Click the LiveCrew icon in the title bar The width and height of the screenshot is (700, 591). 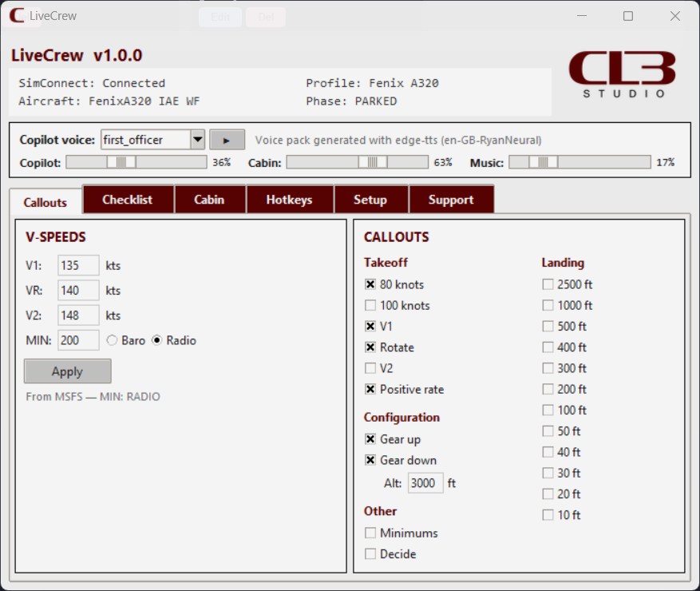coord(17,15)
